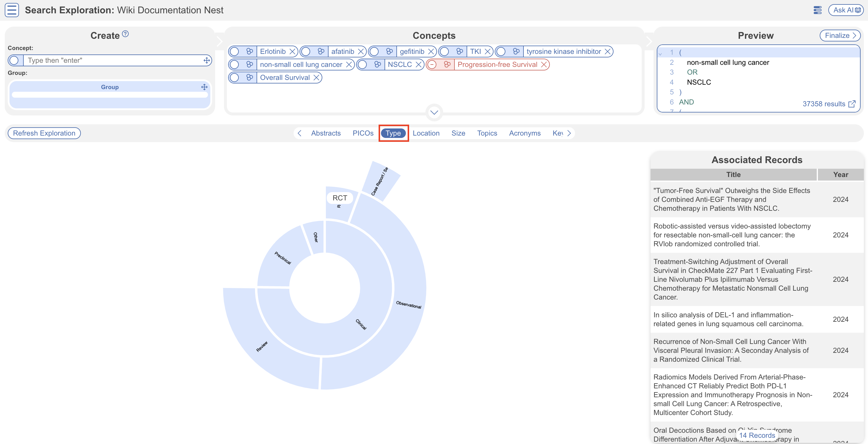Image resolution: width=868 pixels, height=444 pixels.
Task: Remove the Erlotinib concept with X
Action: [292, 52]
